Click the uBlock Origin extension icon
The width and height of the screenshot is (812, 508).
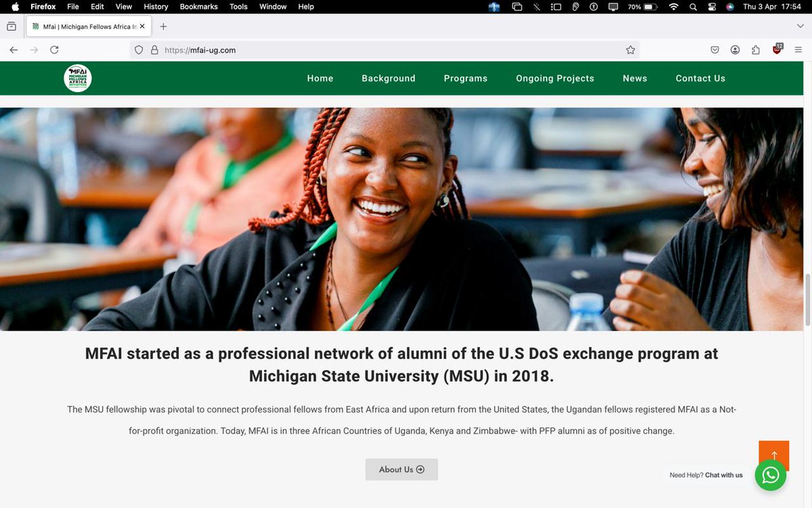click(x=777, y=49)
